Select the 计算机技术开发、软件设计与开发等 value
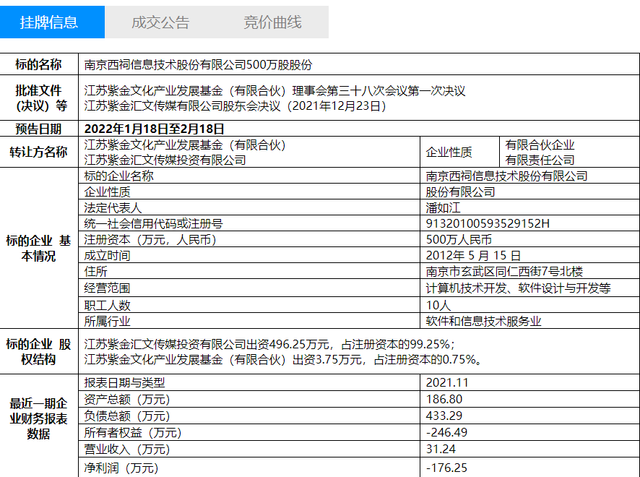 pos(518,288)
